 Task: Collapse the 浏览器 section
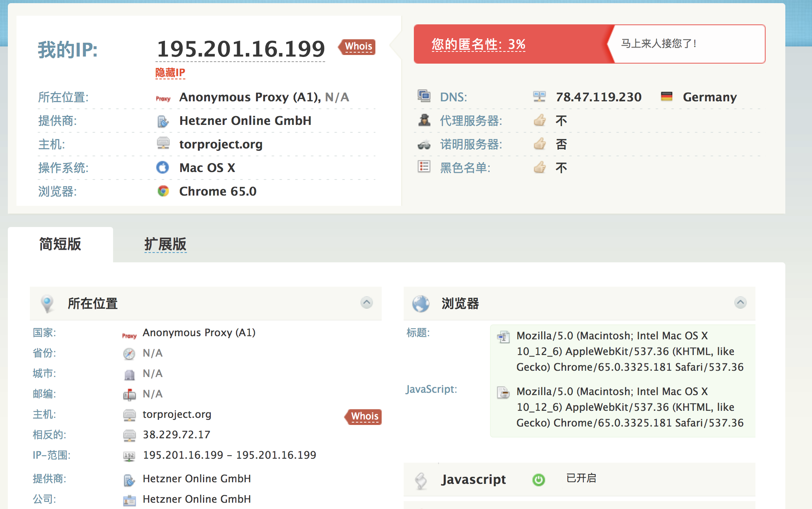click(740, 302)
